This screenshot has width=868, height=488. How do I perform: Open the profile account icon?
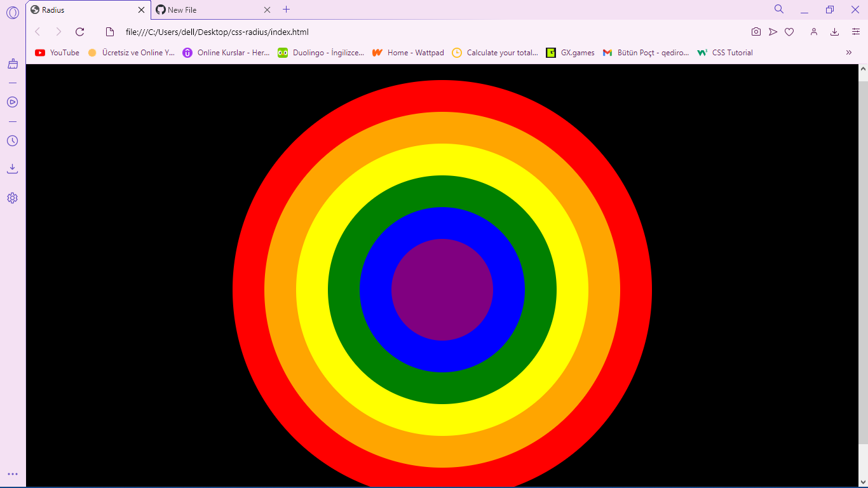[x=813, y=32]
